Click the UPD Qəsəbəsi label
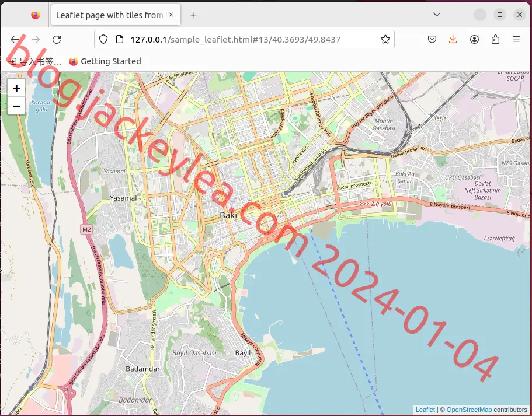 [x=463, y=177]
